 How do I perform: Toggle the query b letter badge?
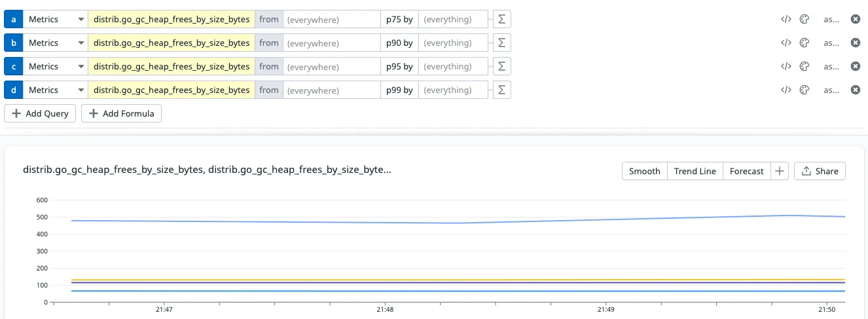[x=13, y=43]
